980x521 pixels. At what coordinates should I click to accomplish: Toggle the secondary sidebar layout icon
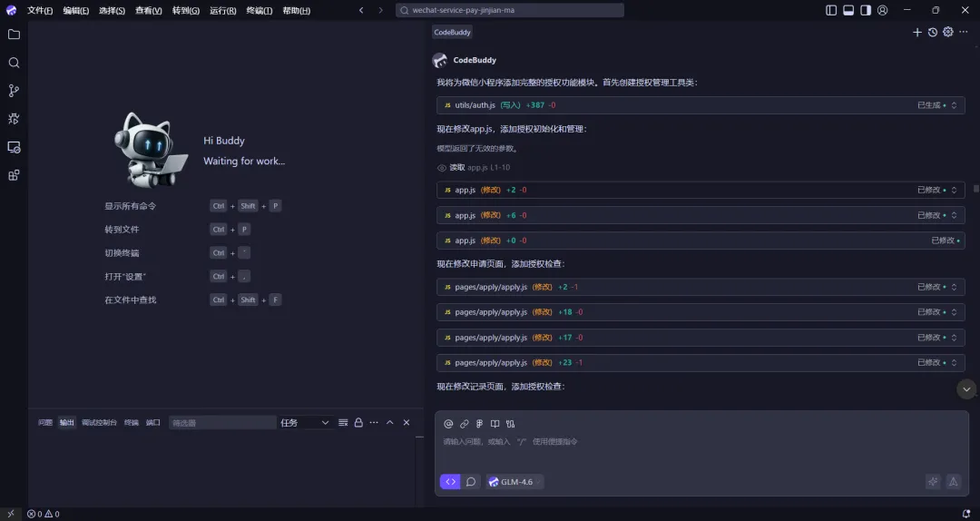click(866, 10)
